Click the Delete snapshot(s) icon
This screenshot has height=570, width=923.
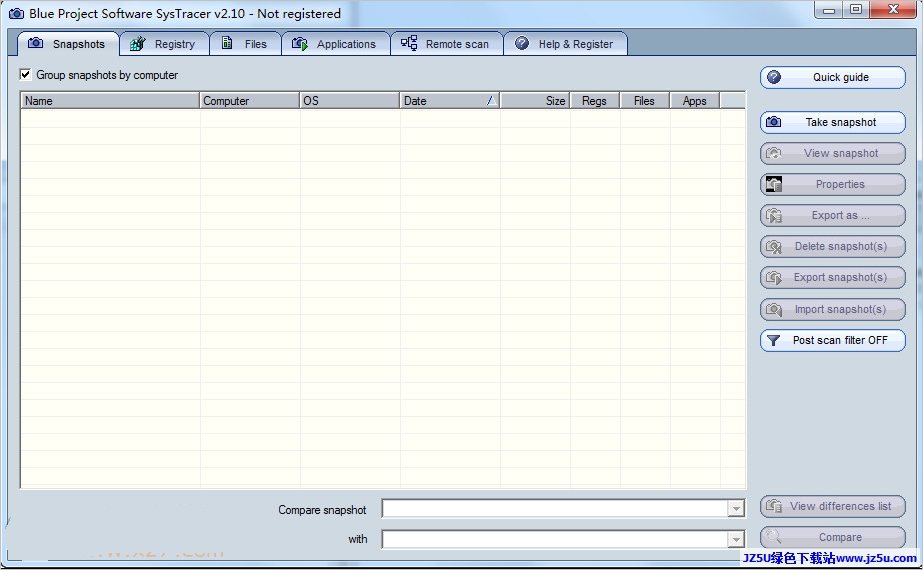pos(774,247)
